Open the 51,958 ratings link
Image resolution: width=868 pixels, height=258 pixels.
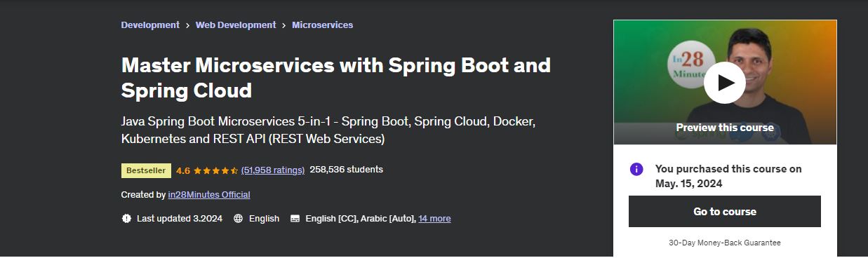[272, 170]
